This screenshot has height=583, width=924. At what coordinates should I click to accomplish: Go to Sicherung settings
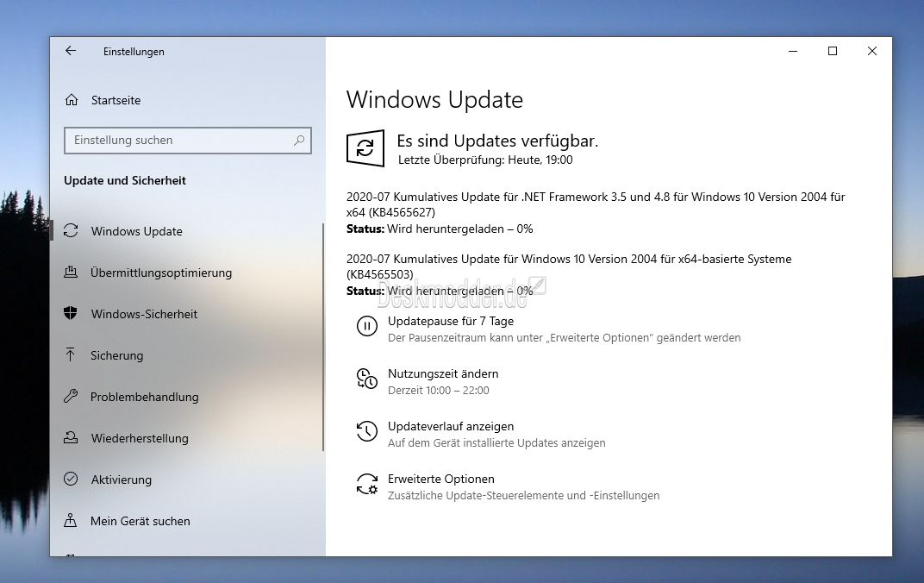coord(116,354)
